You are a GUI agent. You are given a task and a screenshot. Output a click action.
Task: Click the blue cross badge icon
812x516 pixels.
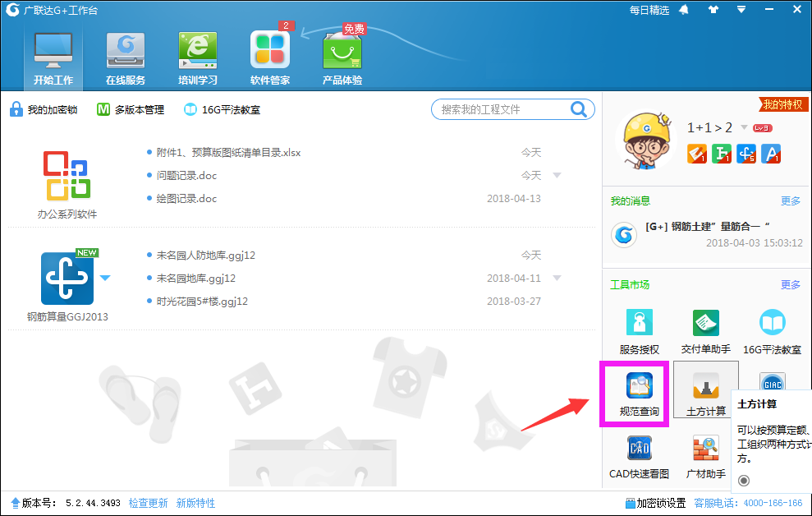pos(746,154)
